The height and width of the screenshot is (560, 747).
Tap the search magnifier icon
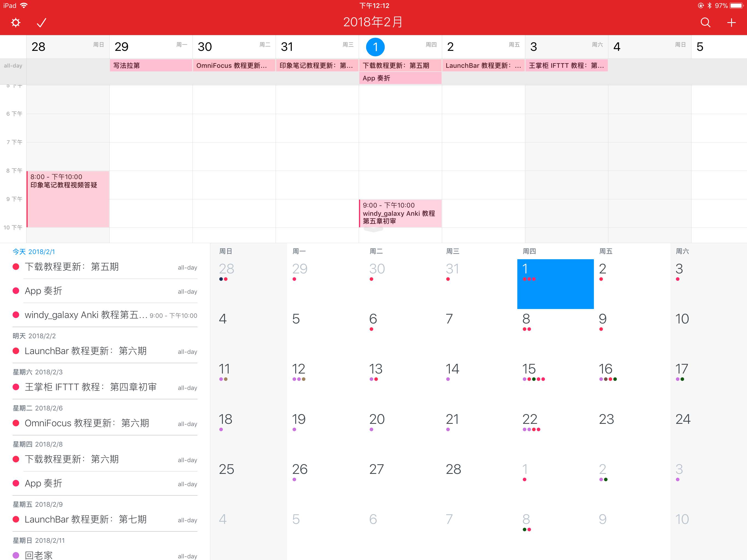point(705,23)
